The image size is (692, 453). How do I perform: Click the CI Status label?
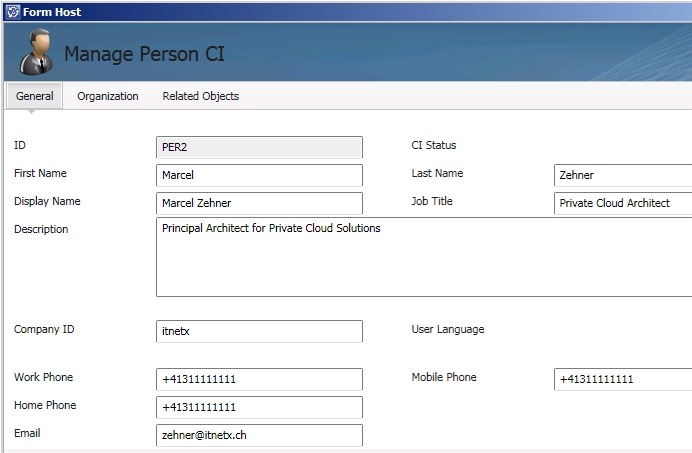433,146
